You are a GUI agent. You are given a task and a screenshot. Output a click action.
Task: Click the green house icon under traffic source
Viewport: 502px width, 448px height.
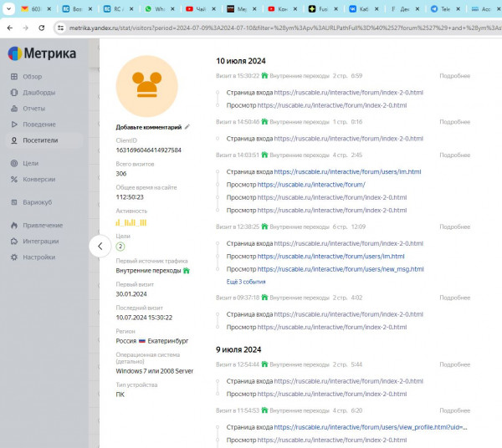click(x=187, y=271)
